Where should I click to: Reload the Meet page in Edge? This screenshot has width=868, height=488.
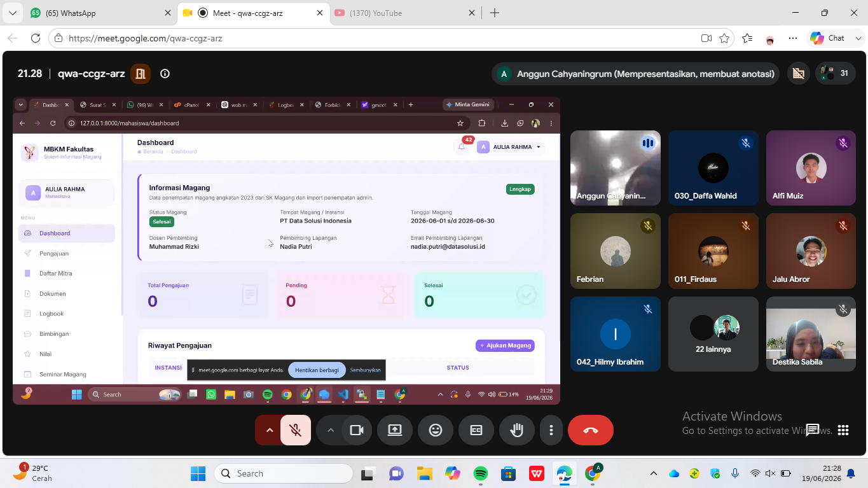(36, 38)
